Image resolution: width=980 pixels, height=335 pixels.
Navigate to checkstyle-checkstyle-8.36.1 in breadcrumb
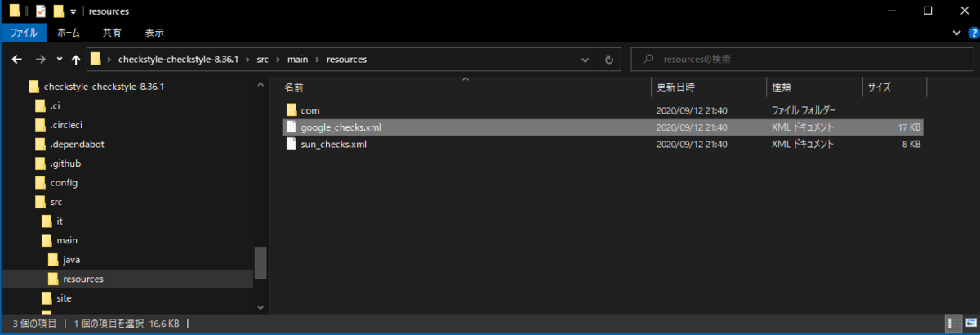tap(177, 60)
